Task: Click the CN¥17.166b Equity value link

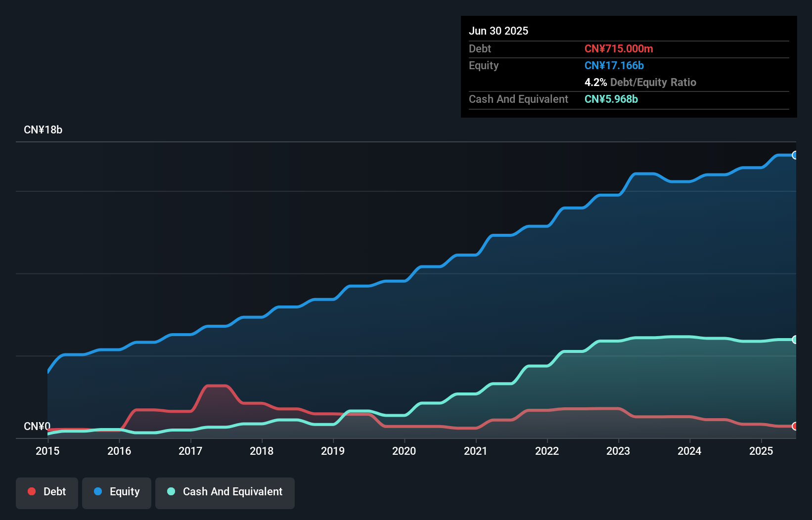Action: point(614,65)
